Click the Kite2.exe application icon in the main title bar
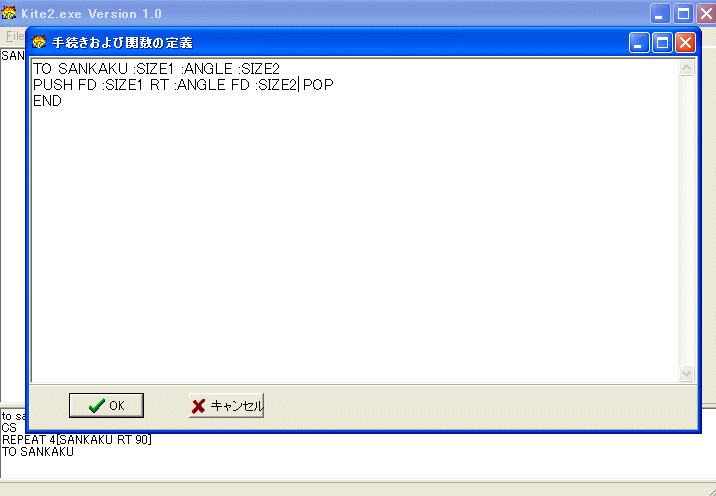Image resolution: width=716 pixels, height=496 pixels. [x=9, y=13]
